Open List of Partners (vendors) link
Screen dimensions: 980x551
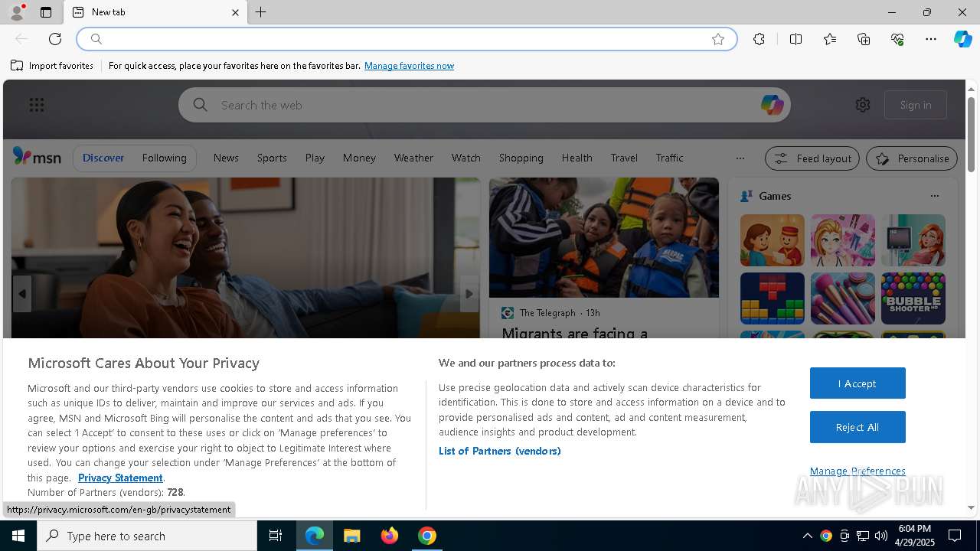pos(499,451)
